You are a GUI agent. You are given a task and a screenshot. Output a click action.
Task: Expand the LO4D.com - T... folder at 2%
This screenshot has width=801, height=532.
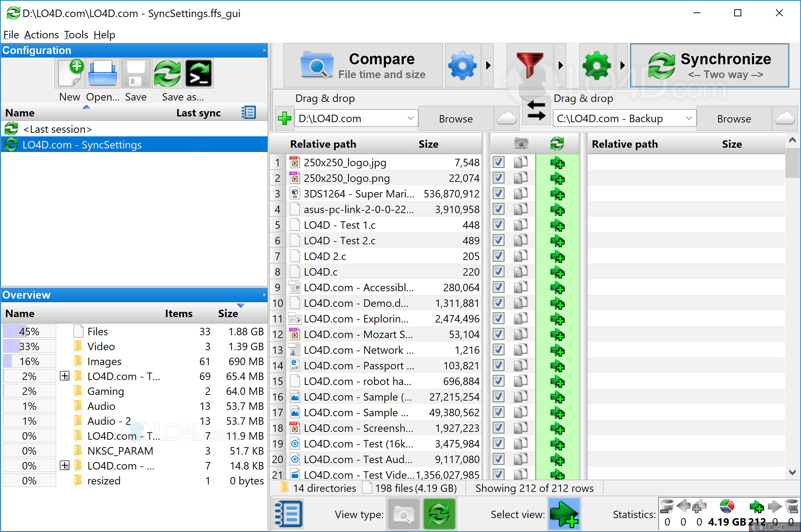65,376
